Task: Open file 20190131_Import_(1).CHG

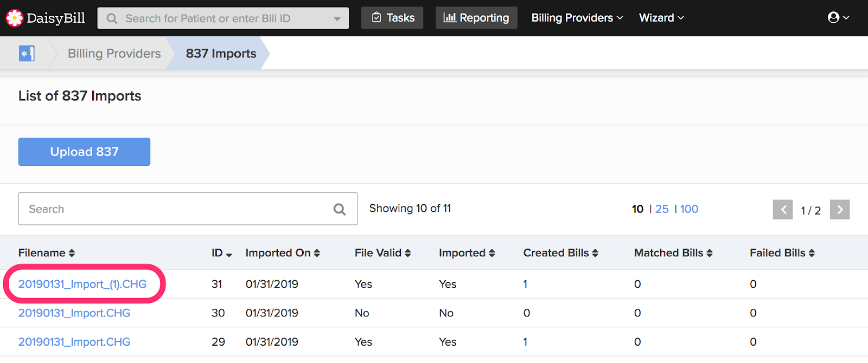Action: click(82, 284)
